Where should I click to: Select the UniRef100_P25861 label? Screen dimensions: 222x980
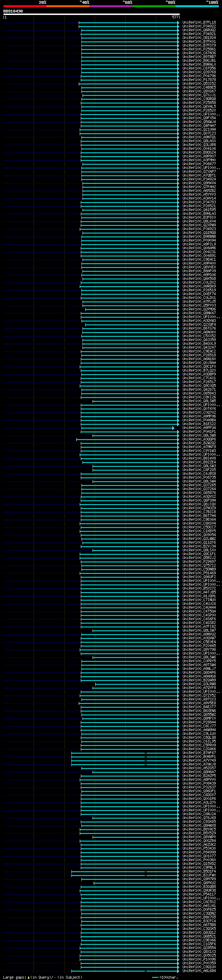[199, 49]
